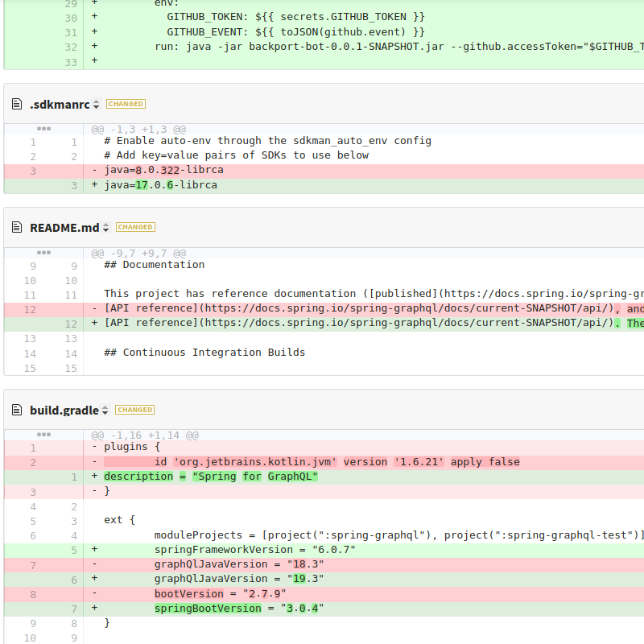644x644 pixels.
Task: Expand hidden lines above build.gradle hunk via ellipsis
Action: click(x=43, y=435)
